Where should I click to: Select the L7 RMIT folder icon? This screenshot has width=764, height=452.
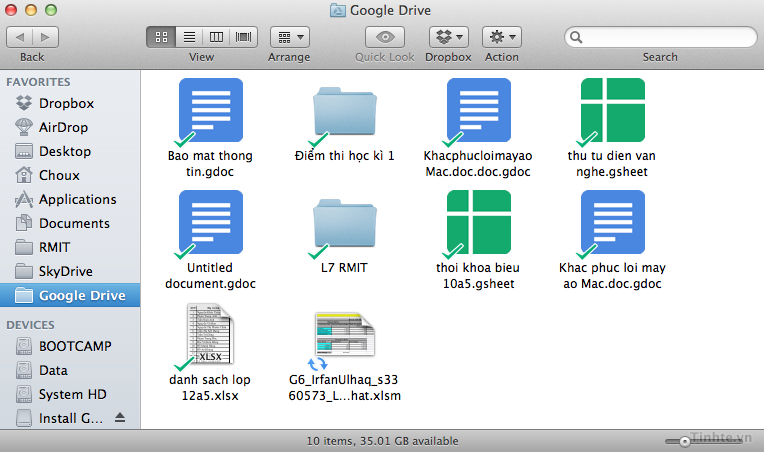click(x=344, y=223)
